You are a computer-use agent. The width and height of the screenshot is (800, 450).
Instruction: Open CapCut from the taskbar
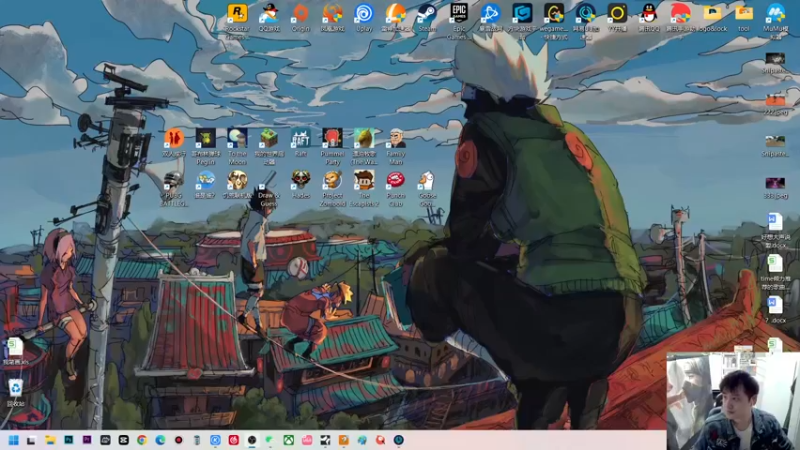[123, 440]
